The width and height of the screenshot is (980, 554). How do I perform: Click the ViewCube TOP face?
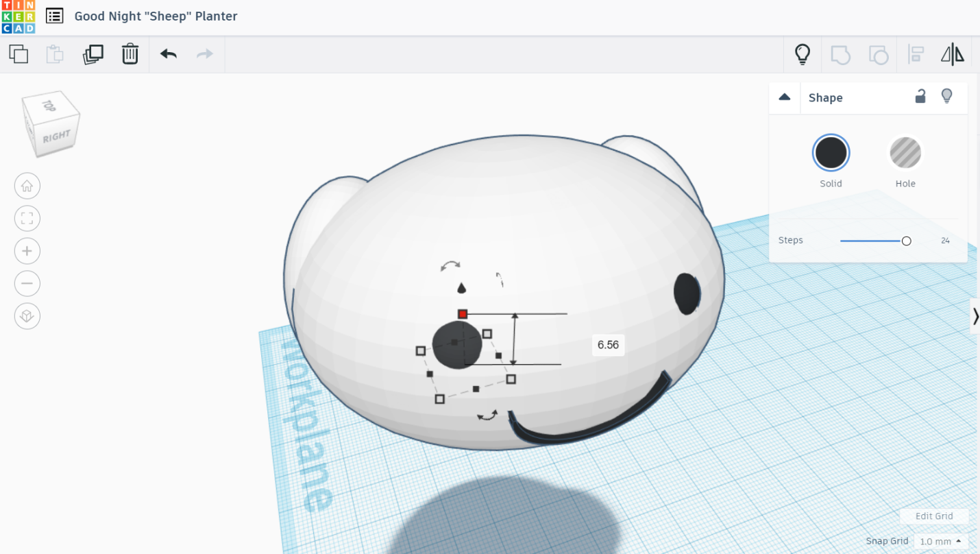click(48, 105)
